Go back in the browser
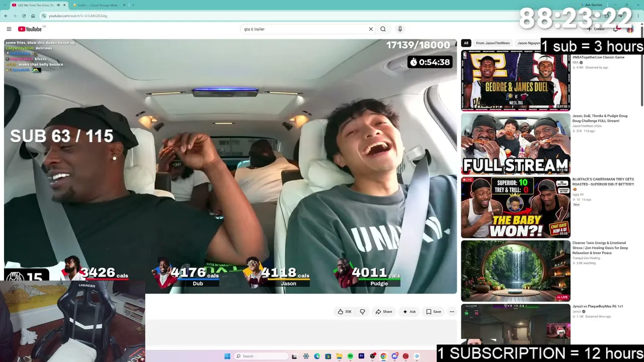Image resolution: width=644 pixels, height=362 pixels. pyautogui.click(x=6, y=16)
